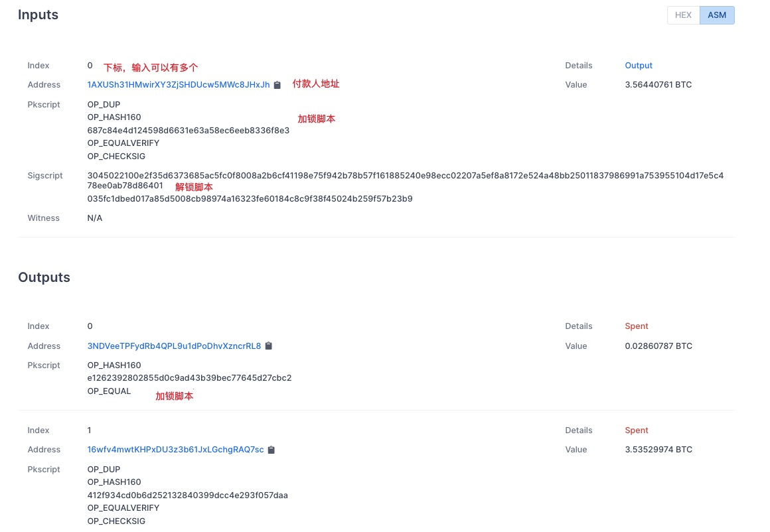This screenshot has width=770, height=532.
Task: Click hash 687c84e4d124598d6631e63a58ec6eeb8336f8e3
Action: pos(188,131)
